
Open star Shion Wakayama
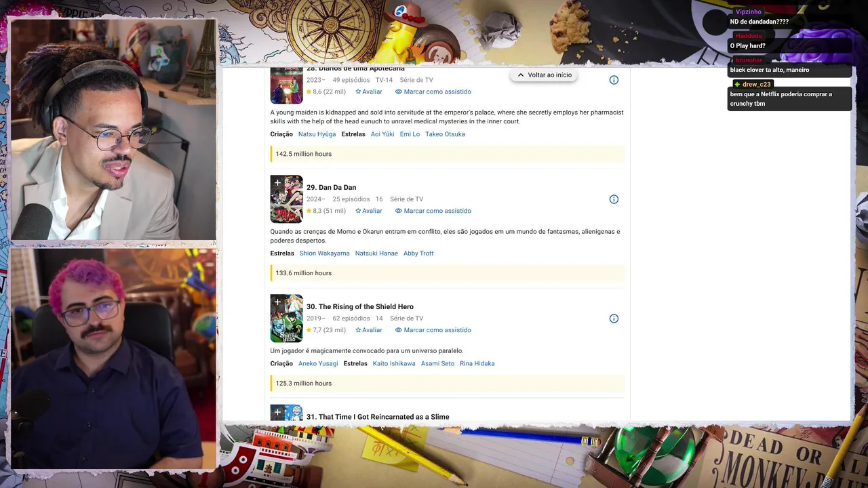pos(324,253)
